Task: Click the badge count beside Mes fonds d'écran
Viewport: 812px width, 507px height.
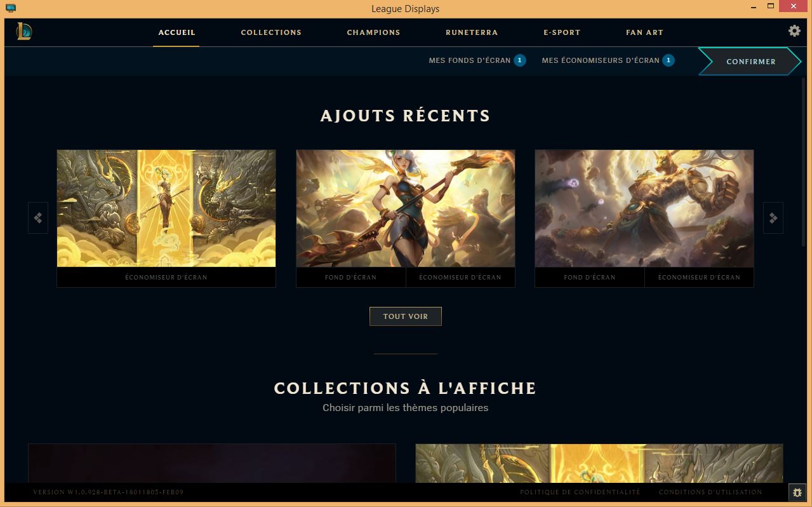Action: 519,60
